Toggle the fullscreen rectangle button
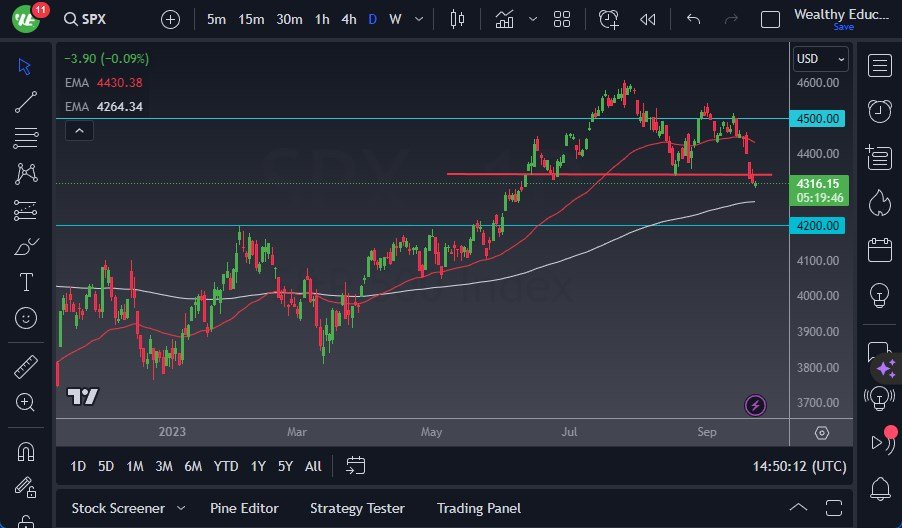Viewport: 902px width, 528px height. point(770,19)
